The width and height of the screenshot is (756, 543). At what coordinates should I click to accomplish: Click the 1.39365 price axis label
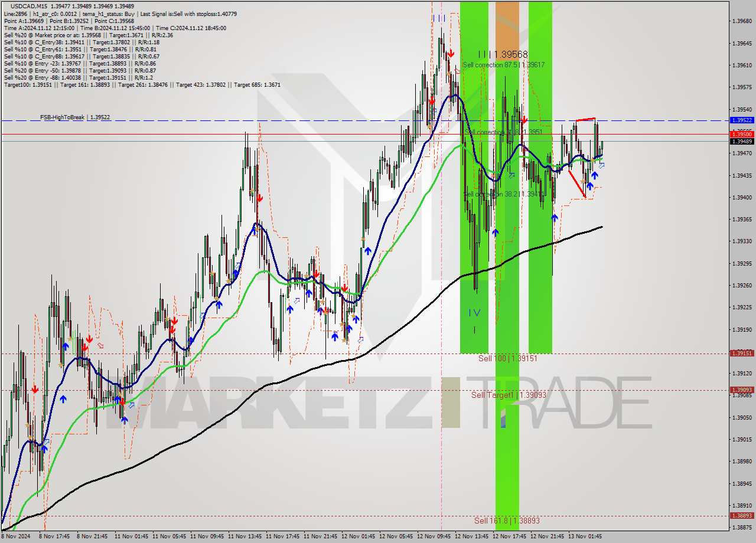pyautogui.click(x=742, y=219)
